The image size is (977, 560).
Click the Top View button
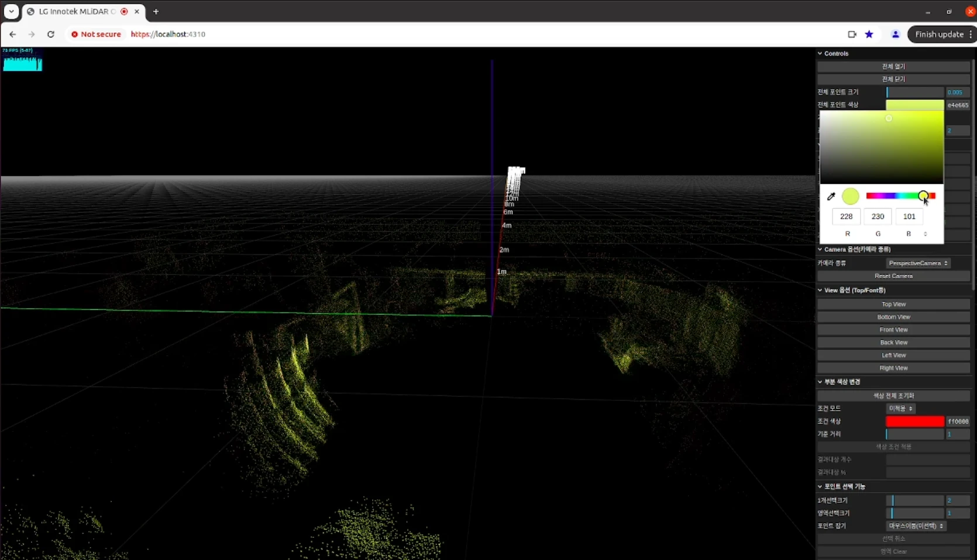click(893, 304)
